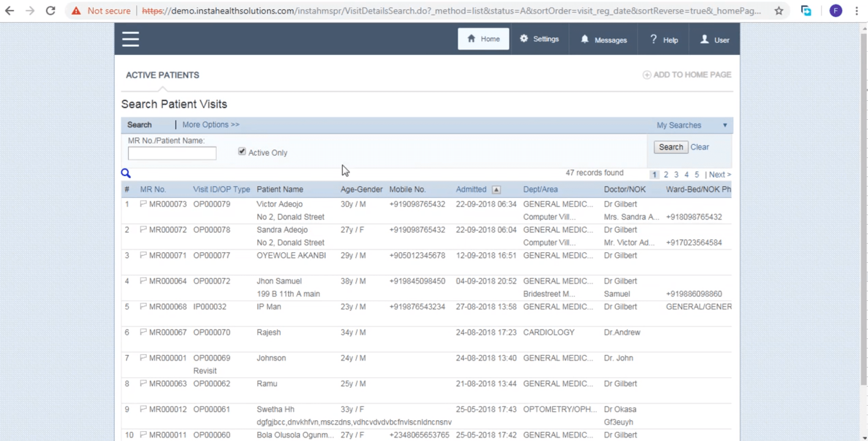Bookmark this page with the star icon
868x441 pixels.
tap(779, 11)
